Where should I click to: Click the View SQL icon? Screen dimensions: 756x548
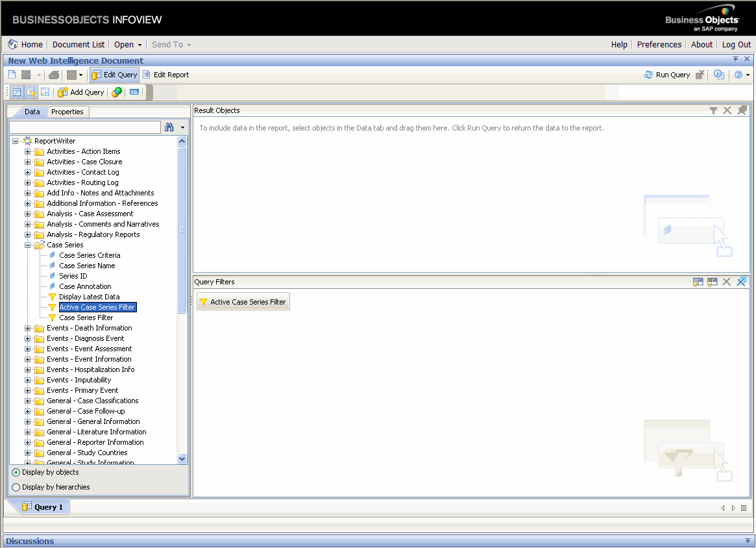click(134, 92)
